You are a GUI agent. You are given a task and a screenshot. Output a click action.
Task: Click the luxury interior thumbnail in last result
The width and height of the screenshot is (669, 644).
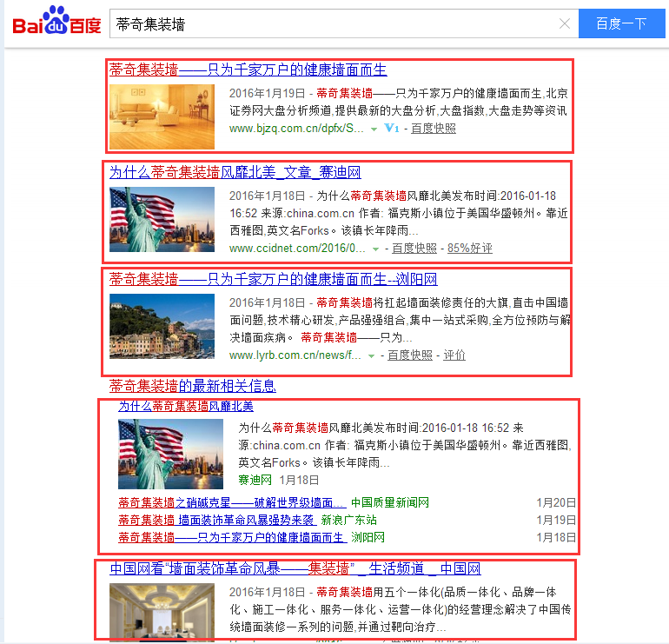coord(162,613)
